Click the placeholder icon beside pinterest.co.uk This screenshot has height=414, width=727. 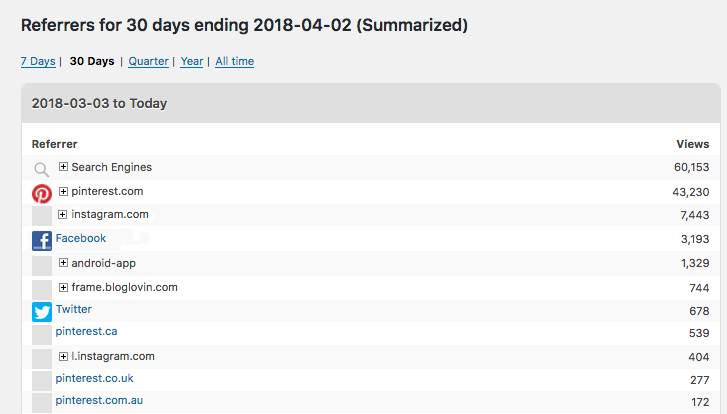tap(42, 382)
